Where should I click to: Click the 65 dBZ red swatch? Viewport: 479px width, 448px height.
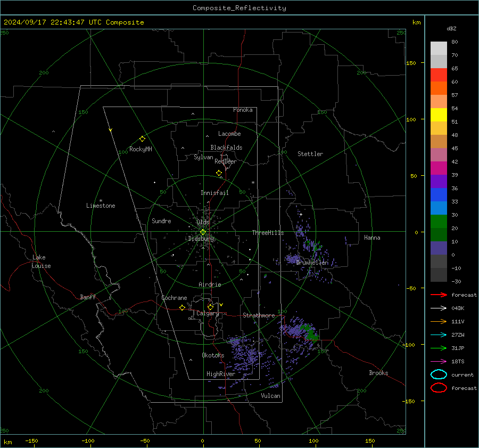pos(439,75)
